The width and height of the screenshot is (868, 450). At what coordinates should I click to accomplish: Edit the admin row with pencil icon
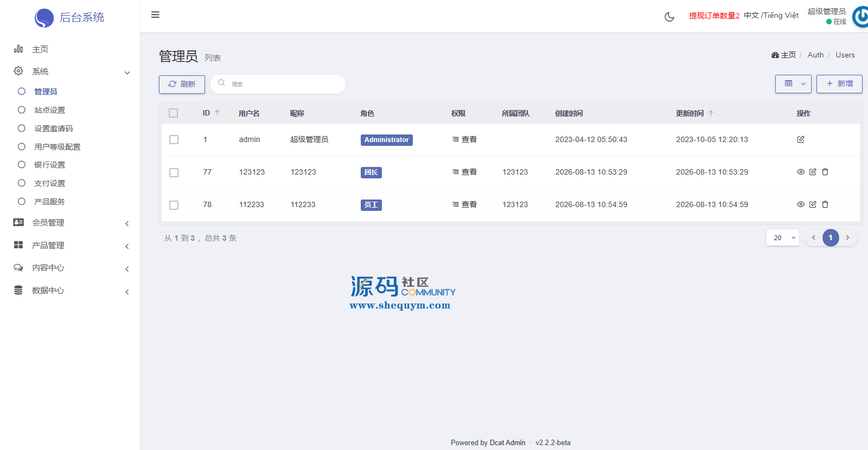801,139
